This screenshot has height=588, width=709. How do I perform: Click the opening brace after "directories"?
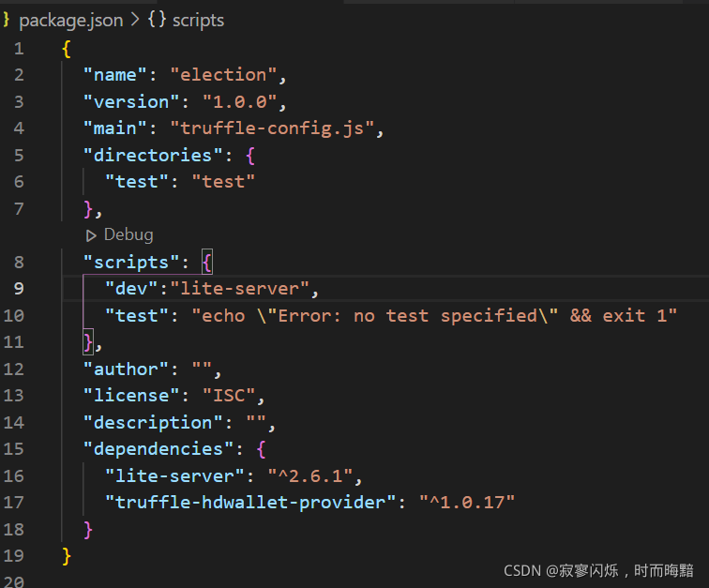click(x=250, y=156)
